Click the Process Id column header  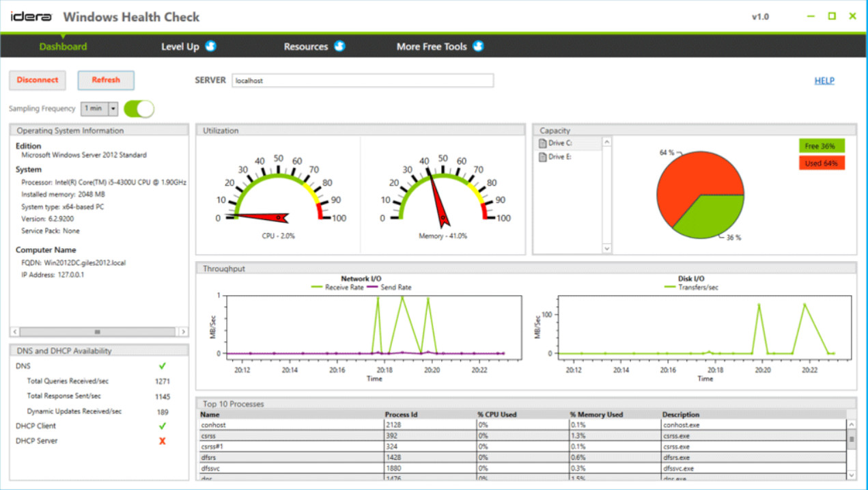tap(430, 414)
